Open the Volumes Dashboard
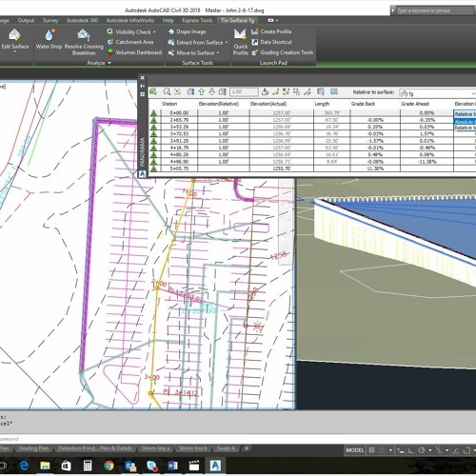The width and height of the screenshot is (476, 476). tap(134, 52)
